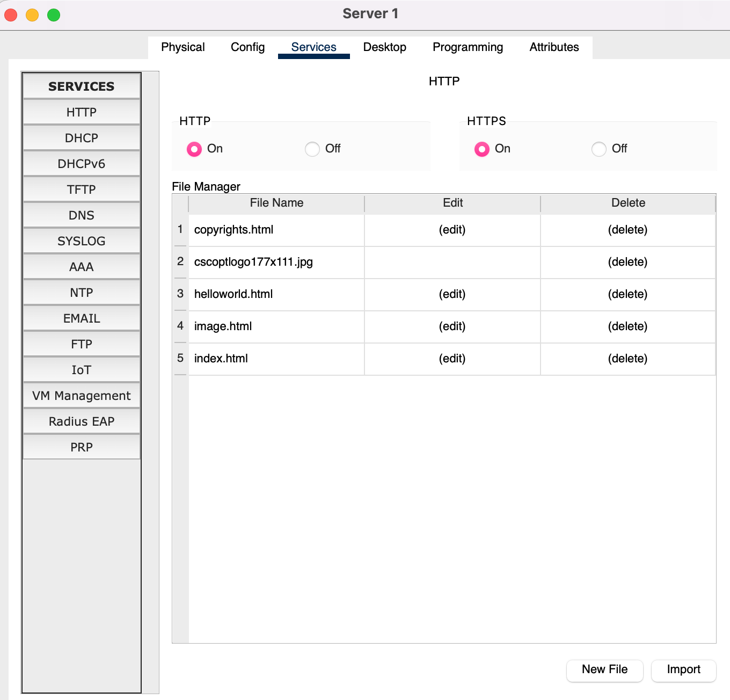
Task: Select row number 3 header
Action: [180, 294]
